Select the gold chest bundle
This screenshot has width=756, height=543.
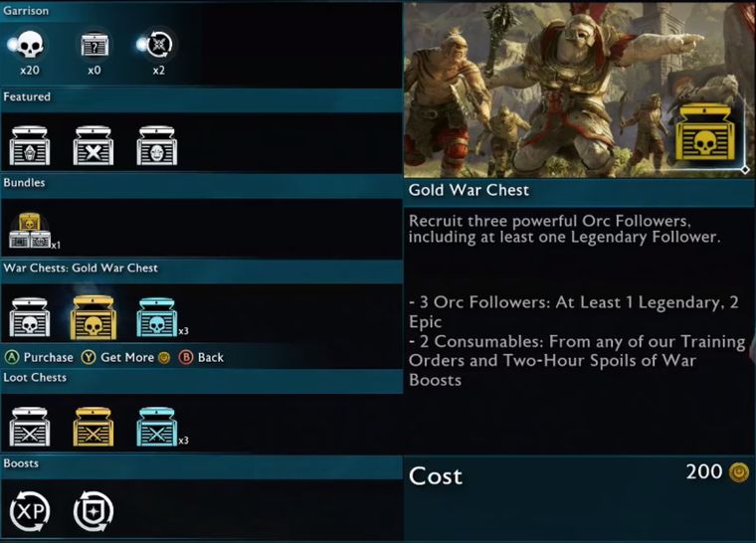click(30, 231)
